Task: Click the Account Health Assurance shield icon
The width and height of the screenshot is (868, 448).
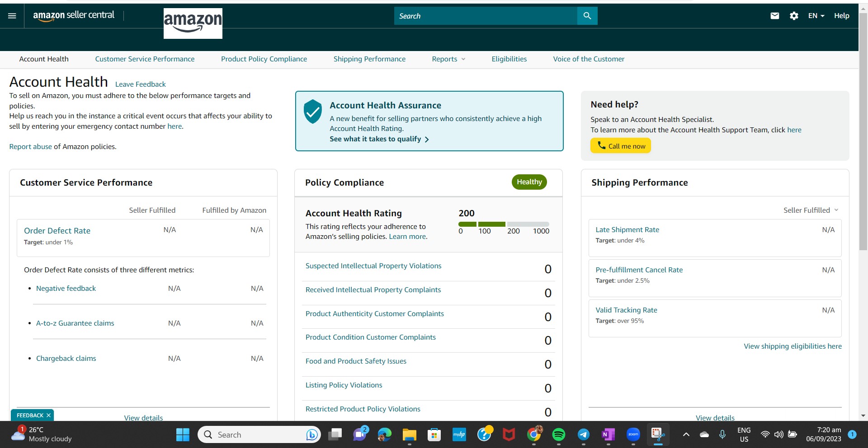Action: 313,112
